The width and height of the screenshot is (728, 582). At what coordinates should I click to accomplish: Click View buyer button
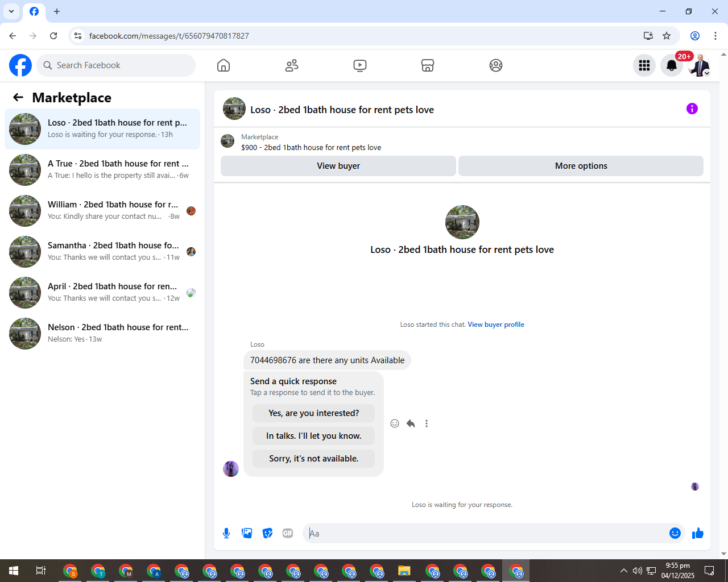338,166
